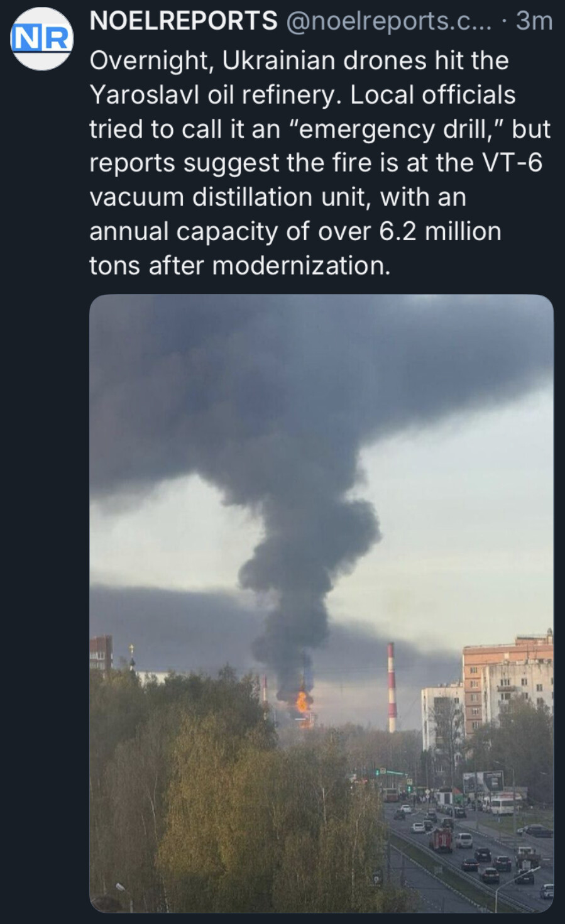Open the NR profile avatar
565x924 pixels.
click(42, 39)
